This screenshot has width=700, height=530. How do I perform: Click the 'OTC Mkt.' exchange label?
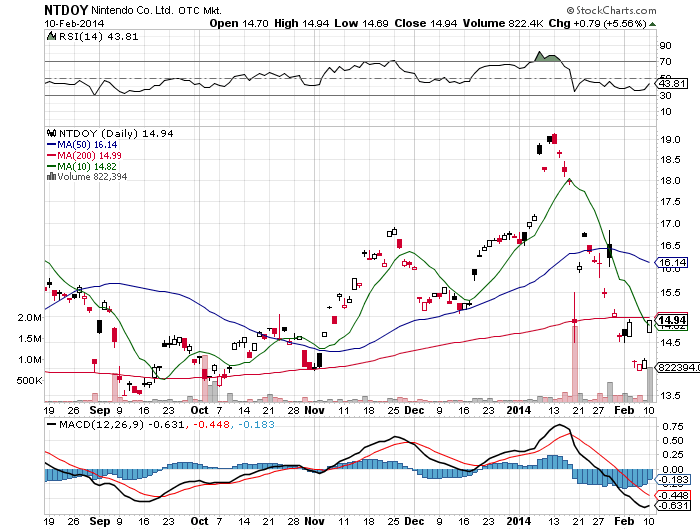[200, 11]
